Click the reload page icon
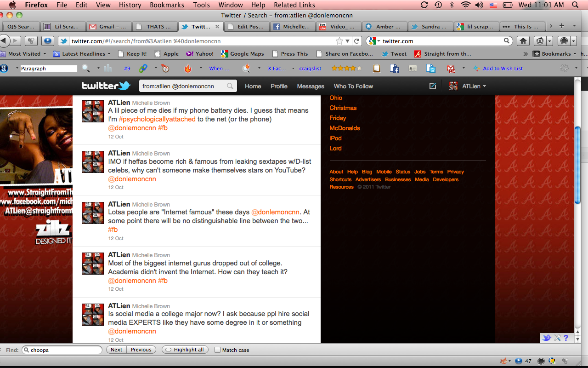The height and width of the screenshot is (368, 588). tap(357, 41)
